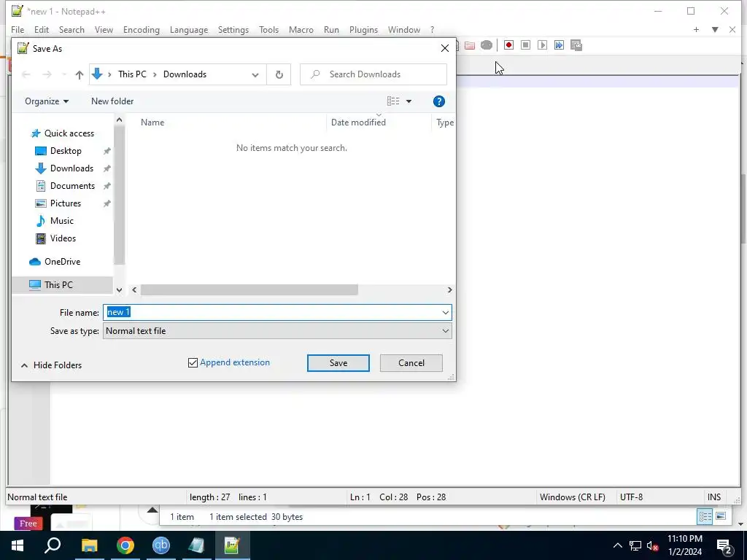Click the Save recorded macro icon
747x560 pixels.
click(576, 45)
